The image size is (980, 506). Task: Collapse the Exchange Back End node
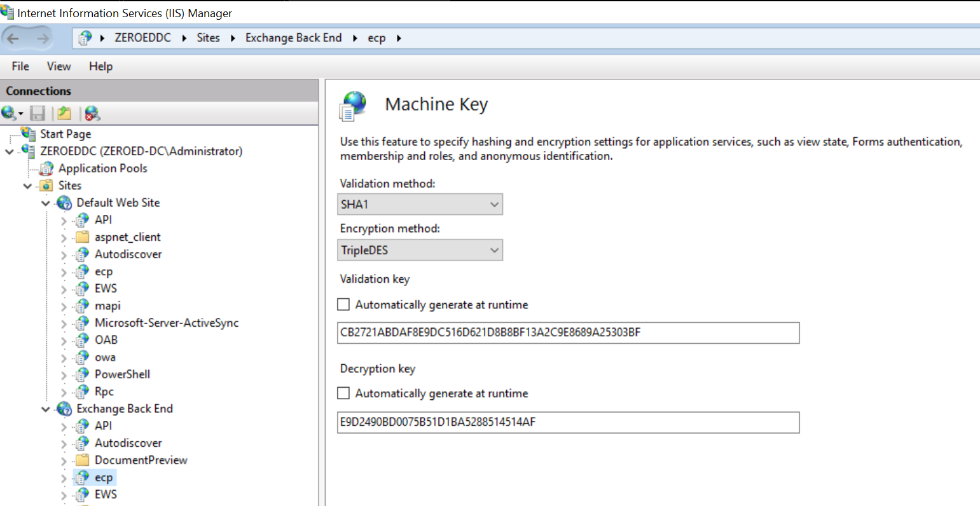coord(45,409)
